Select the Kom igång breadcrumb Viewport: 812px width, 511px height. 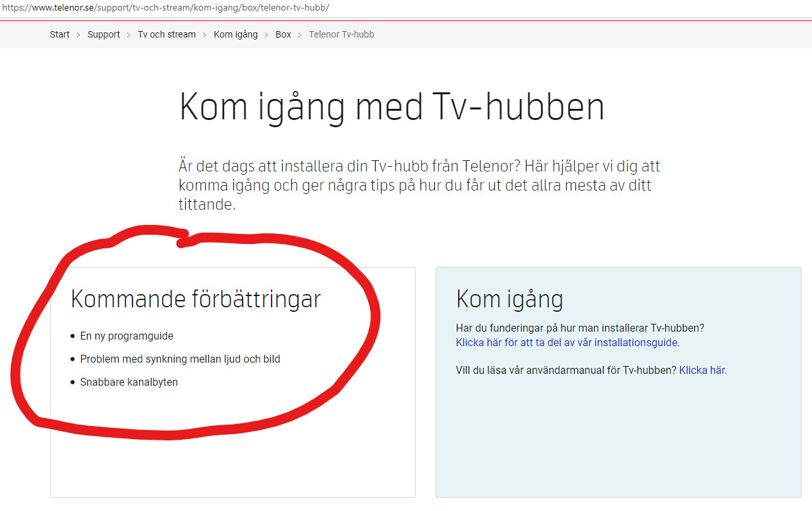coord(235,34)
